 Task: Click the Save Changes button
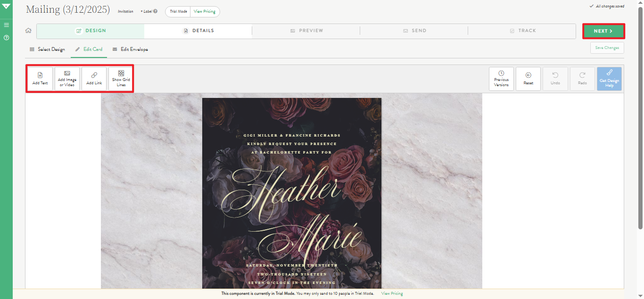click(x=607, y=48)
